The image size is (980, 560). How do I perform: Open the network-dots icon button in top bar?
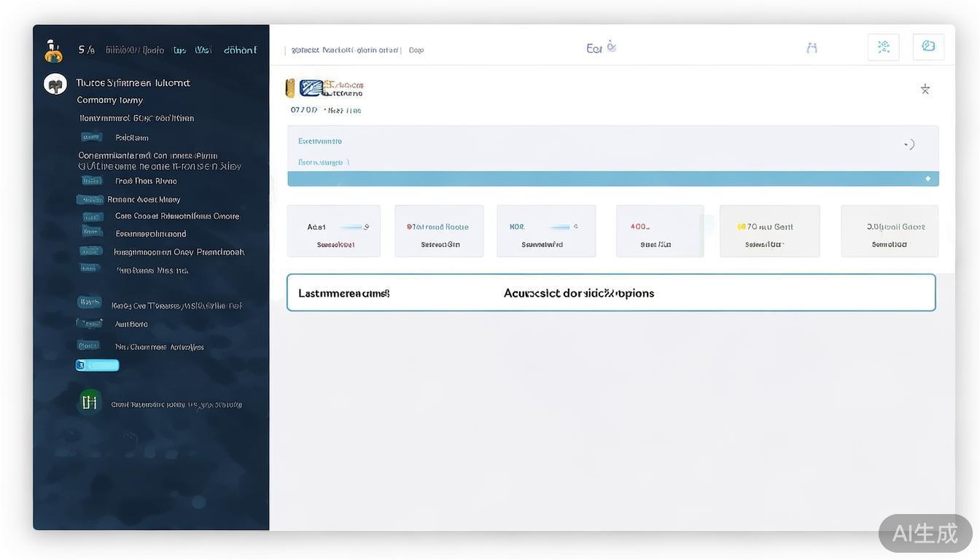(x=883, y=47)
